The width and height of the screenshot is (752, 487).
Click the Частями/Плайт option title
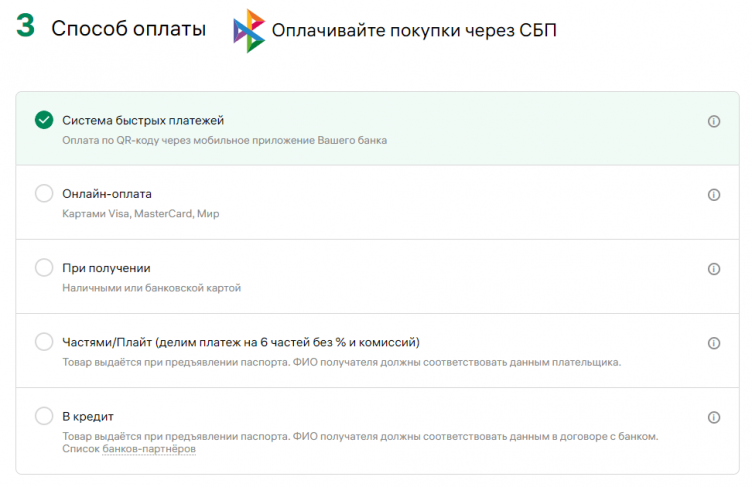[241, 343]
